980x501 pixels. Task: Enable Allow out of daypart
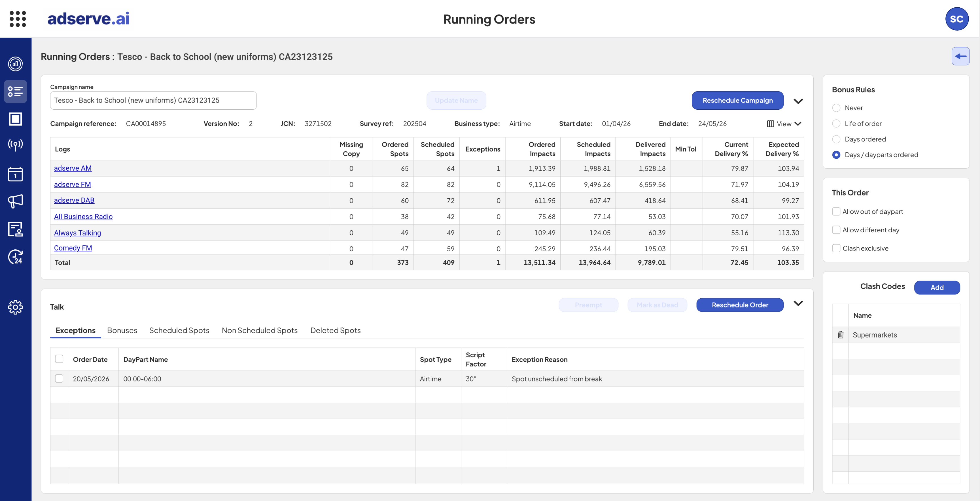pos(836,211)
